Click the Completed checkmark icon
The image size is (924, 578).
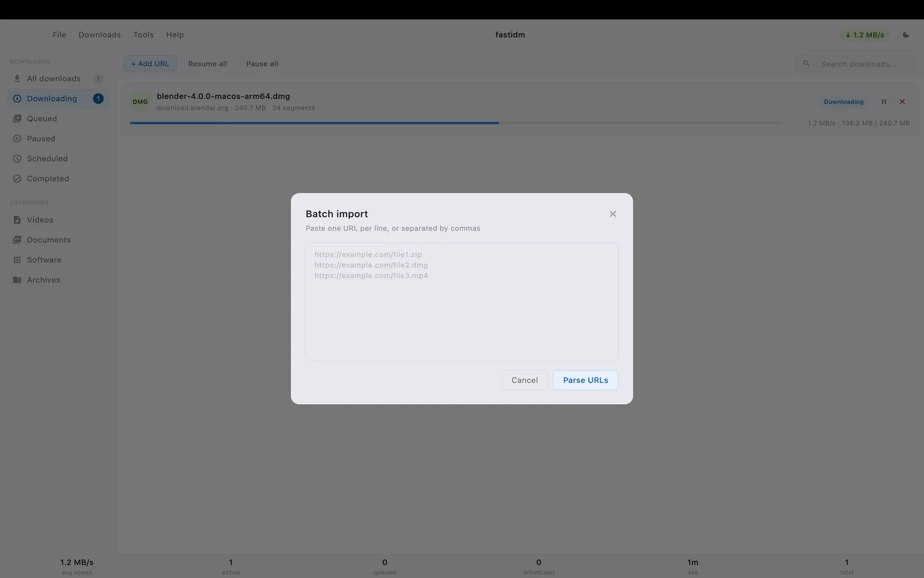pyautogui.click(x=17, y=179)
